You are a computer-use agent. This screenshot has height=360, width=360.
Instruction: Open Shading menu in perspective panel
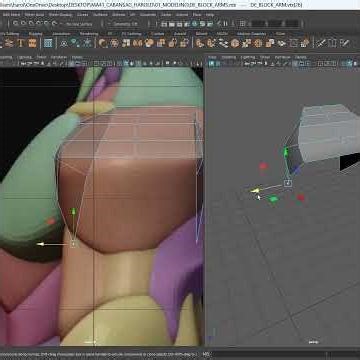[229, 57]
